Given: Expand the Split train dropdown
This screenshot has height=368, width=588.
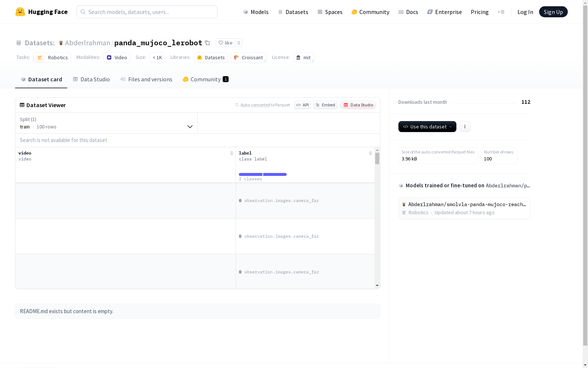Looking at the screenshot, I should coord(107,123).
